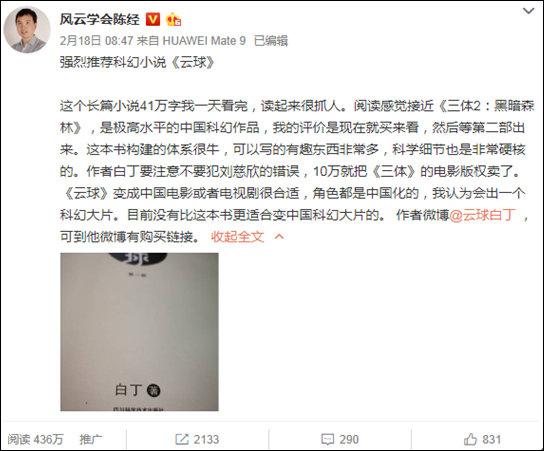Click the membership crown badge icon
The image size is (544, 451).
[174, 19]
